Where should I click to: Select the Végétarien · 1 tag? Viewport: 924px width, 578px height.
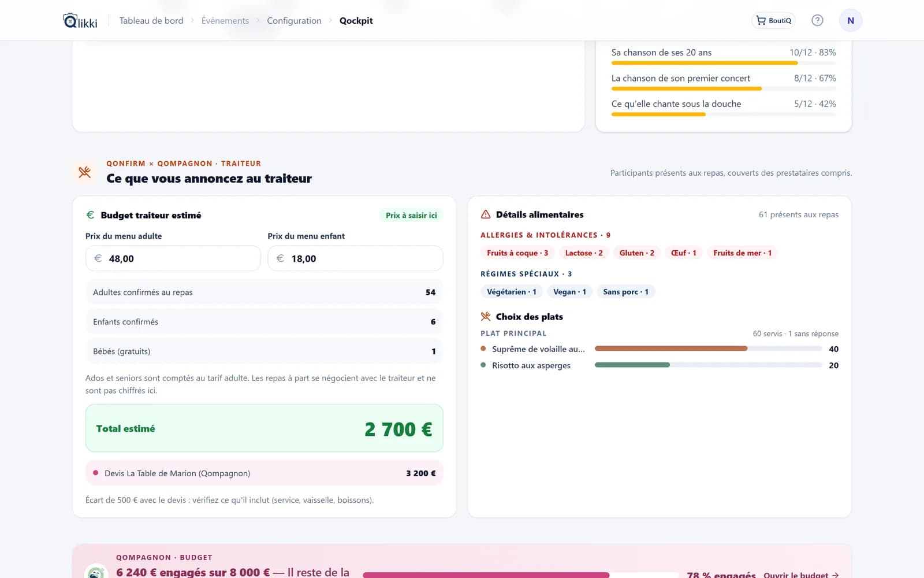512,292
